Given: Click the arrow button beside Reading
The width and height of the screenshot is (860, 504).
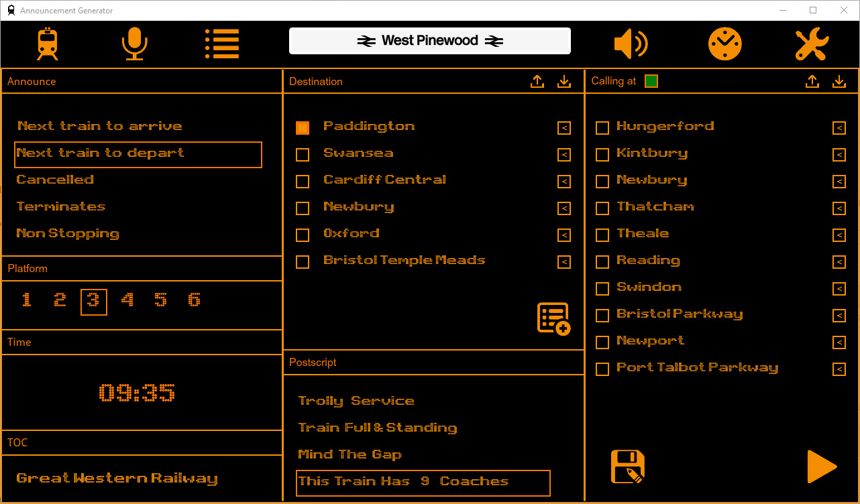Looking at the screenshot, I should [x=839, y=262].
